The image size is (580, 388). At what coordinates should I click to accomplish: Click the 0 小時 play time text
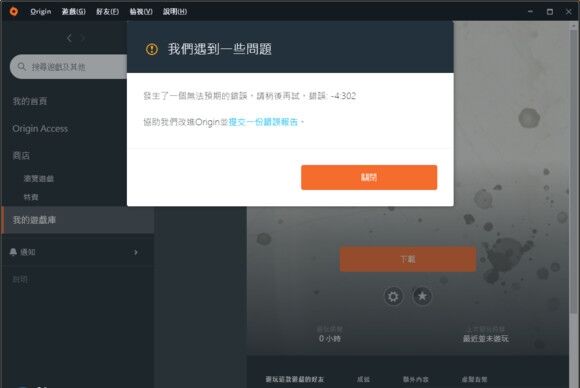(x=330, y=338)
